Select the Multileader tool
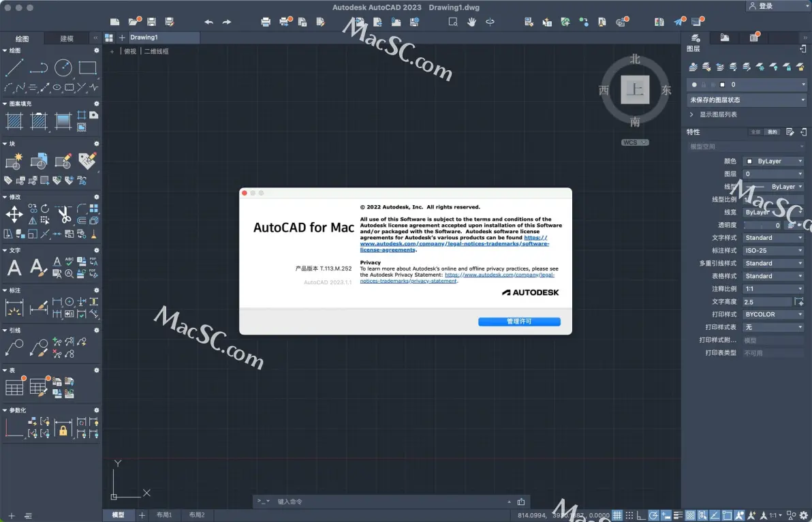 [x=14, y=348]
